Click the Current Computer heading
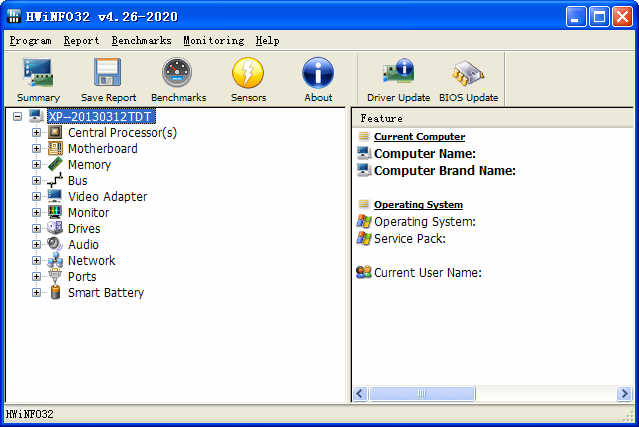The height and width of the screenshot is (427, 639). pyautogui.click(x=419, y=136)
